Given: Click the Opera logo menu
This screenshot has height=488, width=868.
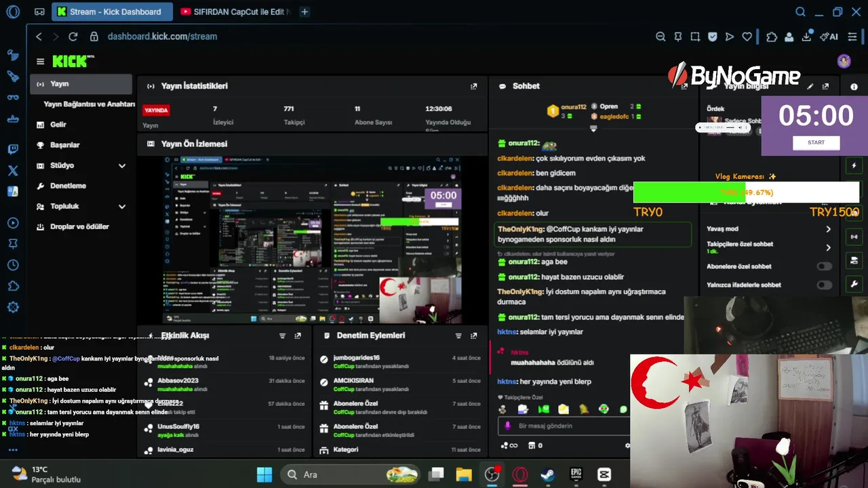Looking at the screenshot, I should [12, 12].
